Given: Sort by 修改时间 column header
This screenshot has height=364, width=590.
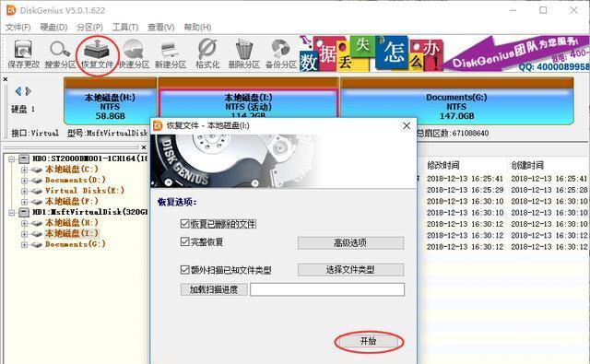Looking at the screenshot, I should [x=443, y=165].
